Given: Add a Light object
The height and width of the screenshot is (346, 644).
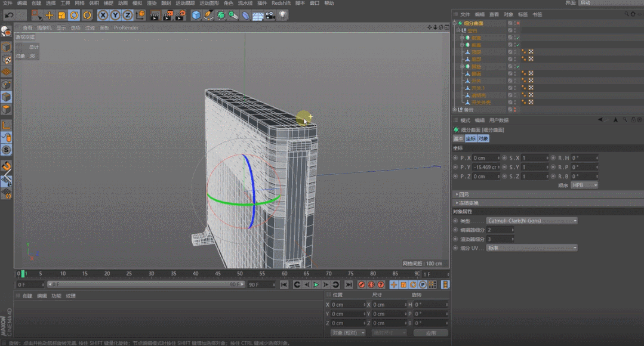Looking at the screenshot, I should point(283,15).
